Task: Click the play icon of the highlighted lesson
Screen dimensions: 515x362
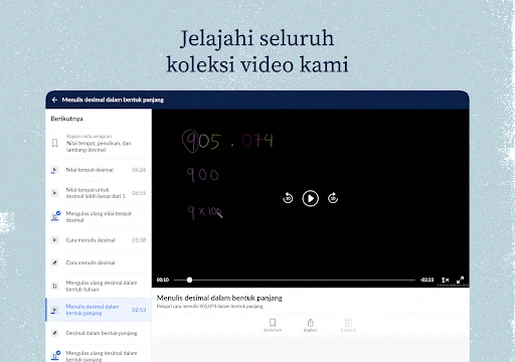Action: [x=55, y=310]
